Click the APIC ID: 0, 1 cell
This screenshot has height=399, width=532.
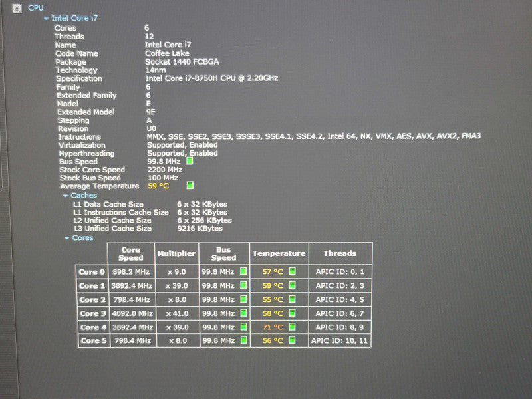click(340, 272)
